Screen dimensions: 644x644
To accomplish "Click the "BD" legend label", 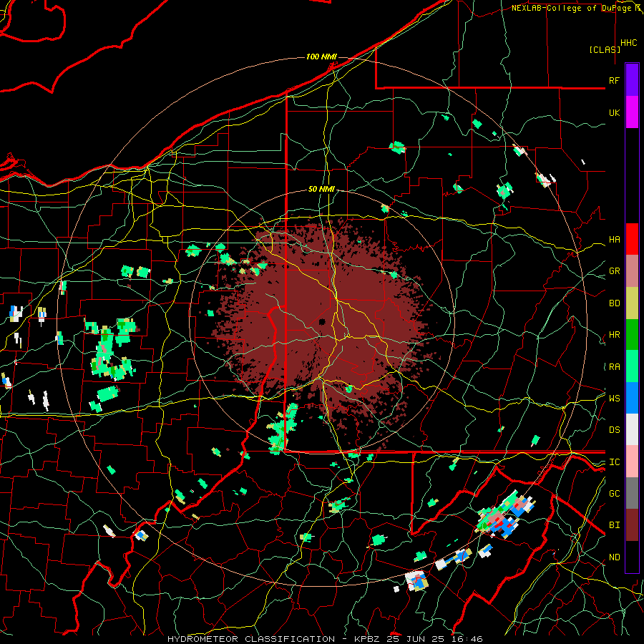I will [614, 303].
